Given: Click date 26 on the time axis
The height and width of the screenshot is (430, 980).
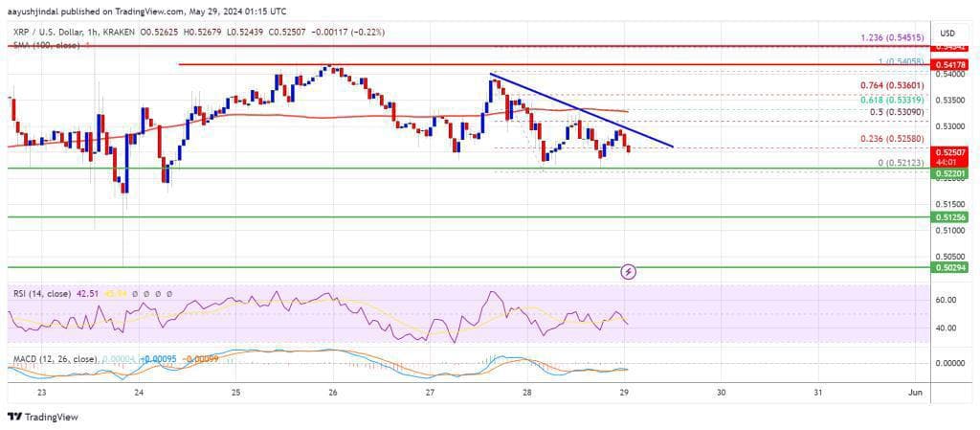Looking at the screenshot, I should (333, 393).
